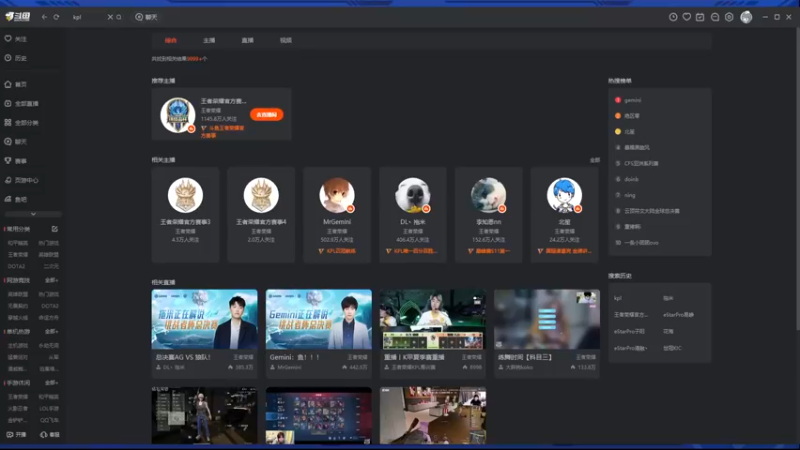Screen dimensions: 800x450
Task: Open 全部分类 grid item in sidebar
Action: (x=21, y=122)
